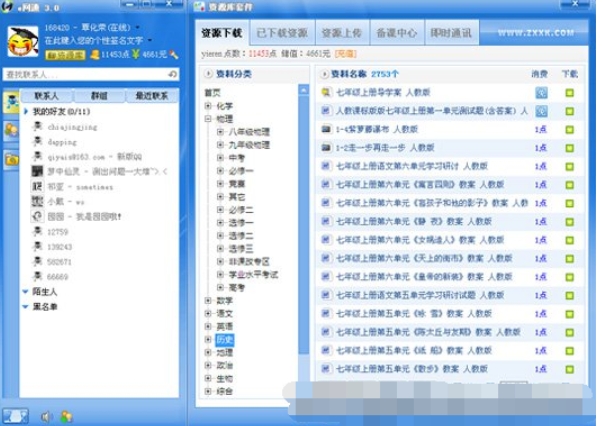Click the contact icon of 66669

click(37, 276)
